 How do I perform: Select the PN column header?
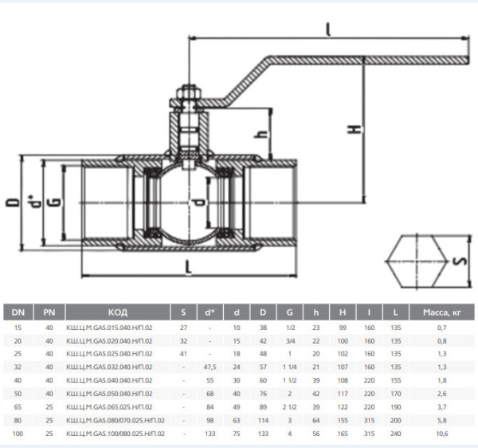click(x=49, y=312)
